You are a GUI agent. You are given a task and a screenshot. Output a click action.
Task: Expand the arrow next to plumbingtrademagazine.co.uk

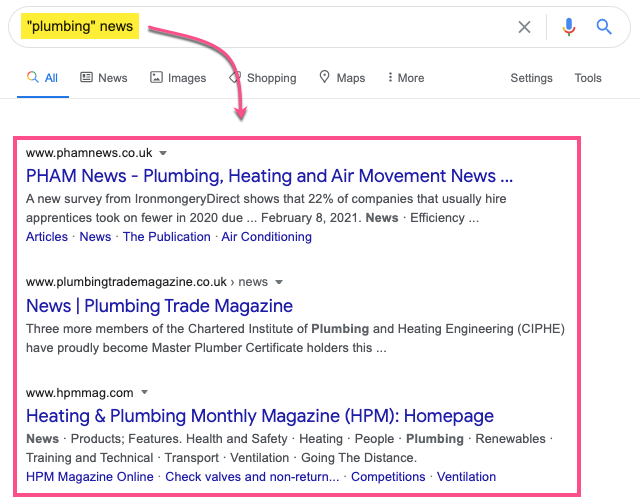tap(279, 282)
